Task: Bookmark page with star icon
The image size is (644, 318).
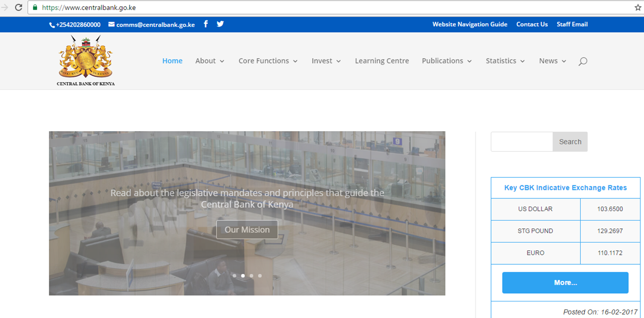Action: point(638,8)
